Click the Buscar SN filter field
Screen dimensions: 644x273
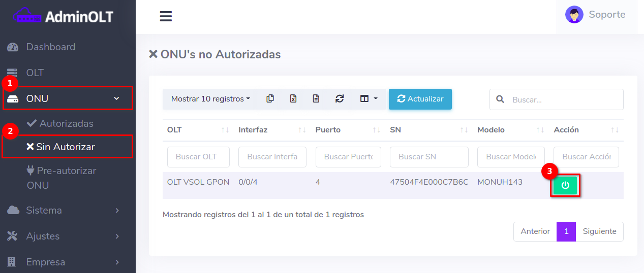click(428, 157)
